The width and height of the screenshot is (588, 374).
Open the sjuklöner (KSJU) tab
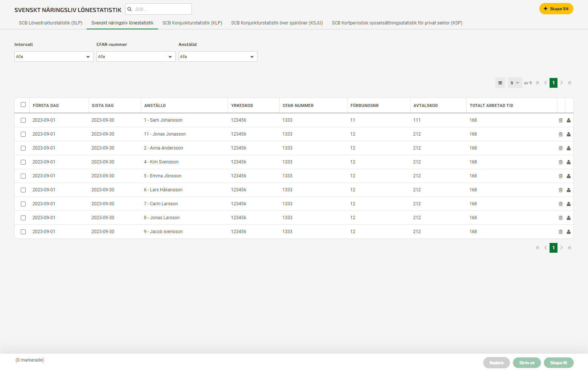click(277, 23)
